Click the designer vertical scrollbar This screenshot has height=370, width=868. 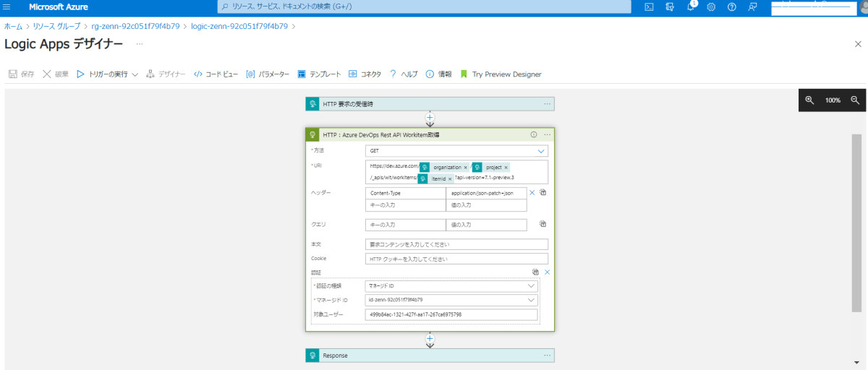point(856,223)
